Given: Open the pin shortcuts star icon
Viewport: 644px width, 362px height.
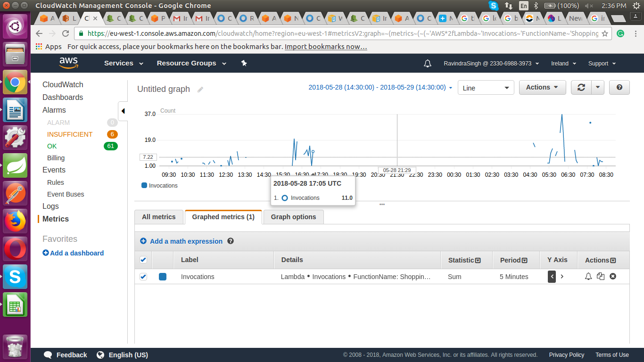Looking at the screenshot, I should (x=244, y=63).
